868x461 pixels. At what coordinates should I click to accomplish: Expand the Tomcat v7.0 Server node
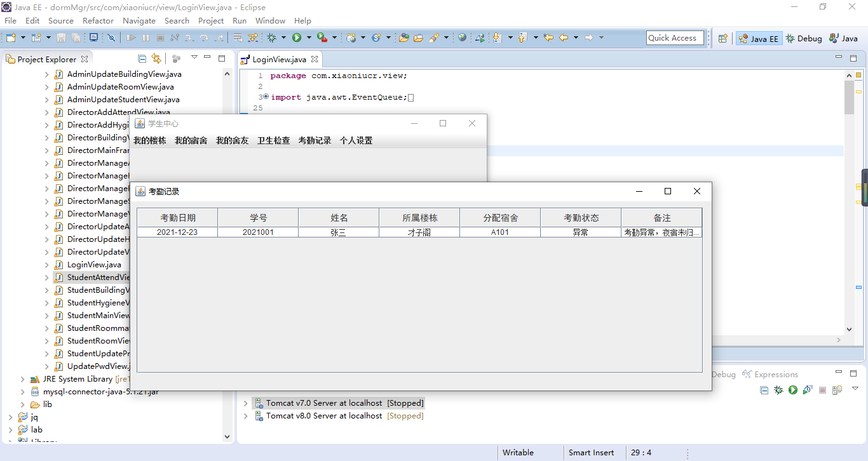click(x=246, y=403)
